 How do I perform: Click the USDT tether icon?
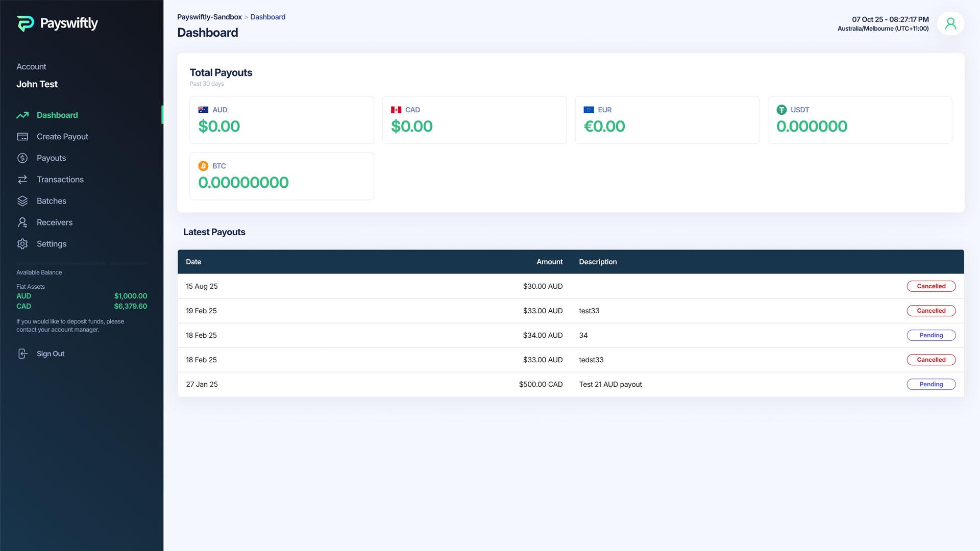(x=781, y=110)
